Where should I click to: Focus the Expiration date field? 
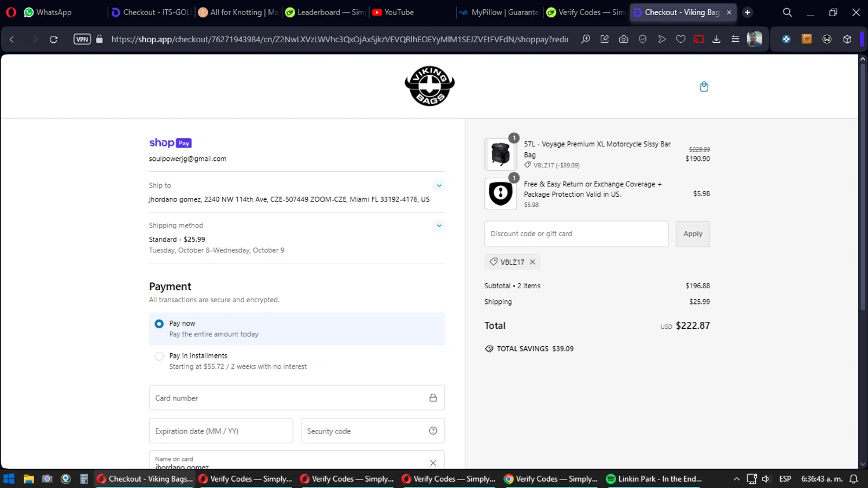[x=221, y=431]
